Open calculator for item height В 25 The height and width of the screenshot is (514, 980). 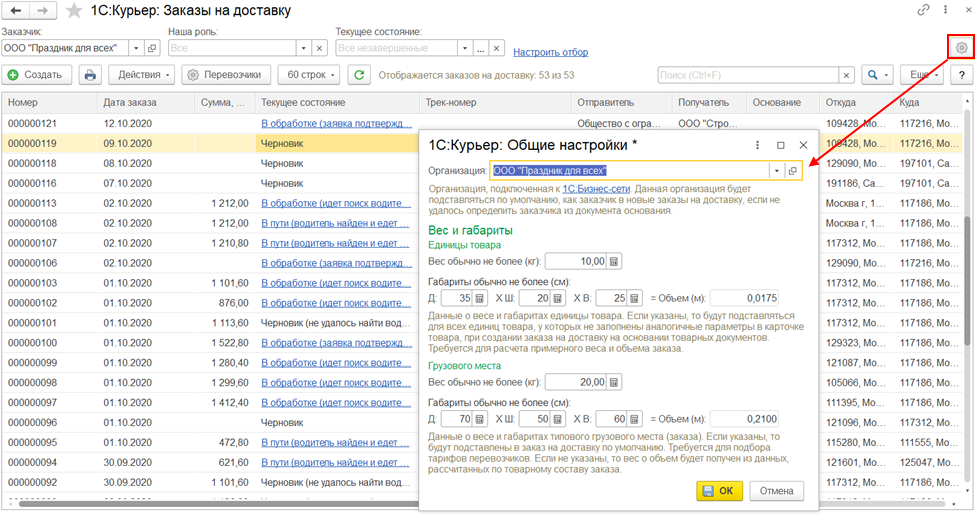(634, 298)
